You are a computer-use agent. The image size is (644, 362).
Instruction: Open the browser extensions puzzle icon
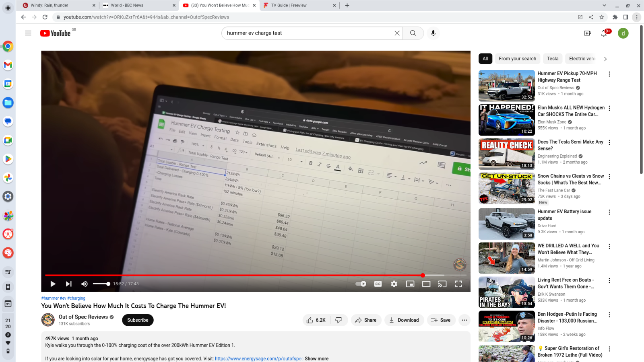click(615, 17)
